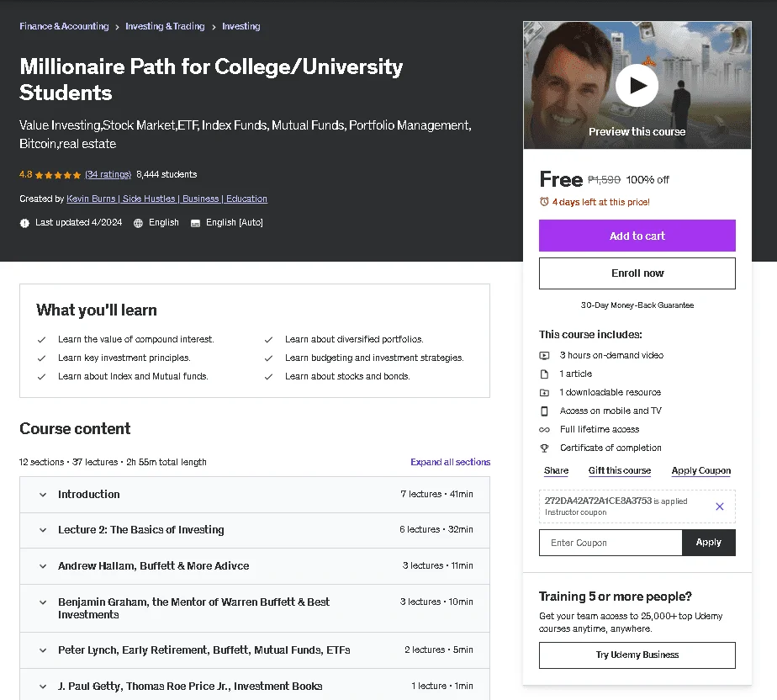Expand Lecture 2: The Basics of Investing
This screenshot has height=700, width=777.
pyautogui.click(x=255, y=530)
